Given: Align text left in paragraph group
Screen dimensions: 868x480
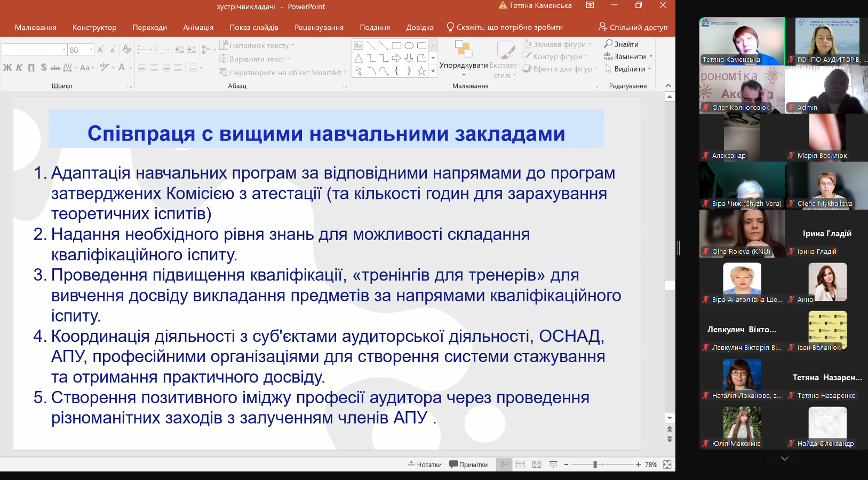Looking at the screenshot, I should 142,68.
